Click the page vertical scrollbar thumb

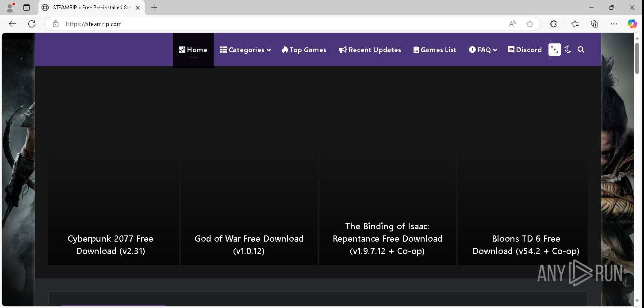click(x=637, y=58)
